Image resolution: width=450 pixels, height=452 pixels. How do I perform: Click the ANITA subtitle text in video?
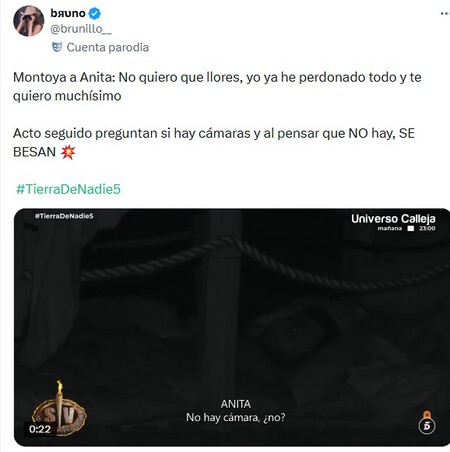236,404
